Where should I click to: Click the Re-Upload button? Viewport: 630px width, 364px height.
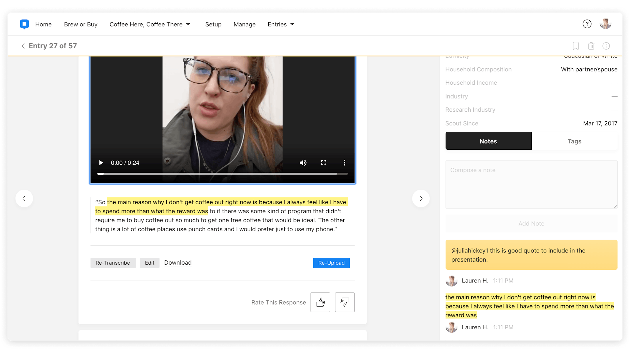click(331, 263)
